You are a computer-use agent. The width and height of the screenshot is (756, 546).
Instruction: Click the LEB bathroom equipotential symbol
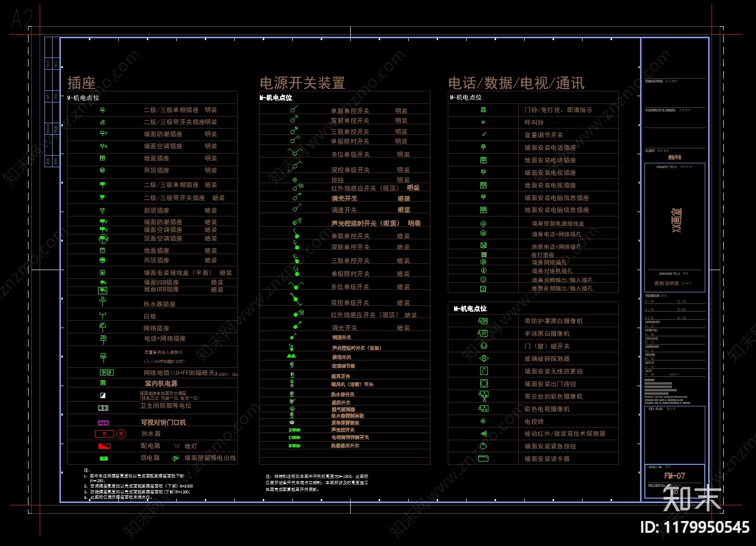tap(103, 408)
